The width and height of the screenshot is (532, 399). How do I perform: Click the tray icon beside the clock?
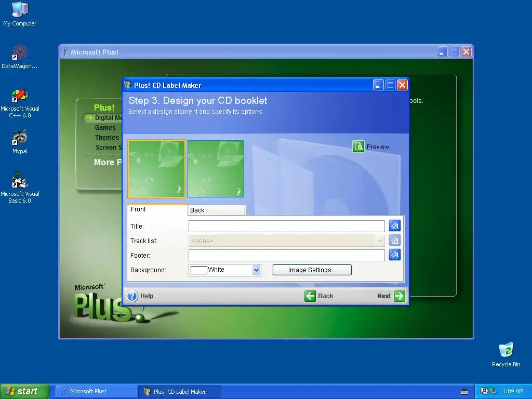click(493, 391)
